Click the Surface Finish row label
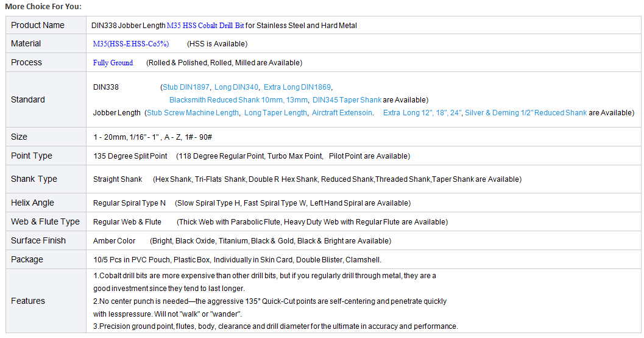Screen dimensions: 644x338 pyautogui.click(x=38, y=240)
